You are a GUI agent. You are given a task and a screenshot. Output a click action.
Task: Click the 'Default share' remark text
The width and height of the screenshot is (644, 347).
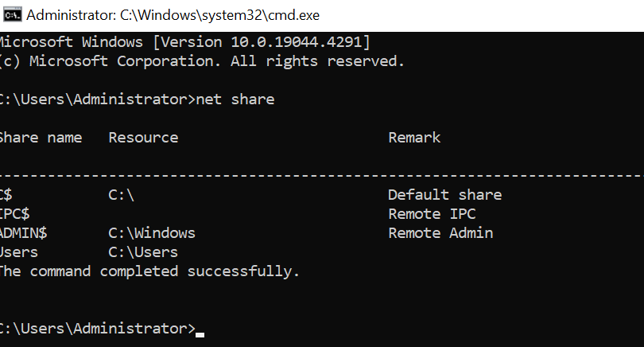tap(444, 194)
